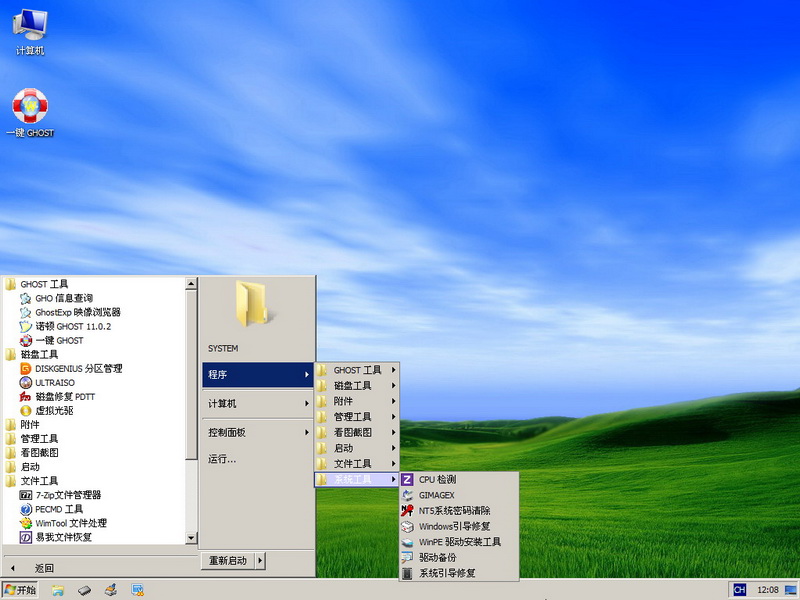Open the arrow next to 重新启动
The width and height of the screenshot is (800, 600).
pyautogui.click(x=260, y=560)
